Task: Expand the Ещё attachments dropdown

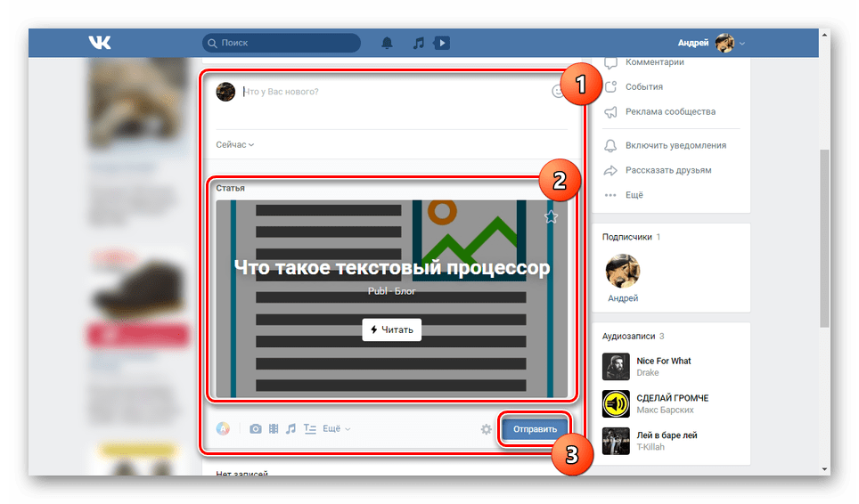Action: pyautogui.click(x=336, y=428)
